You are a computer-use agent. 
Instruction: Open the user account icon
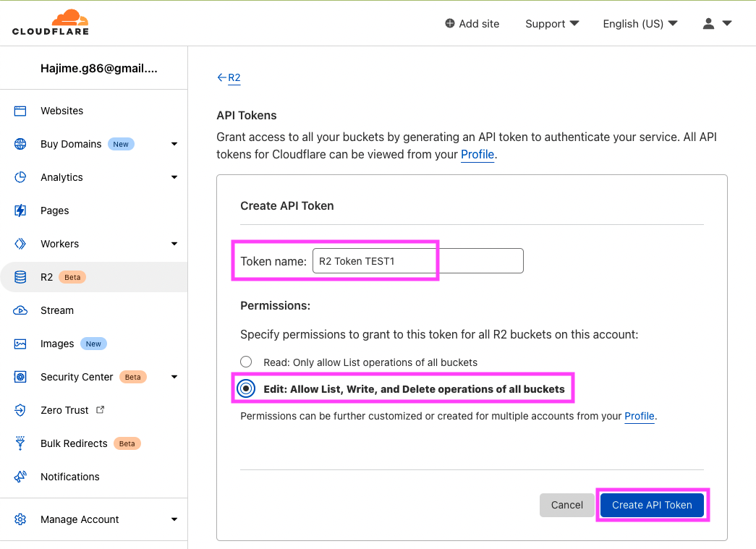click(708, 23)
